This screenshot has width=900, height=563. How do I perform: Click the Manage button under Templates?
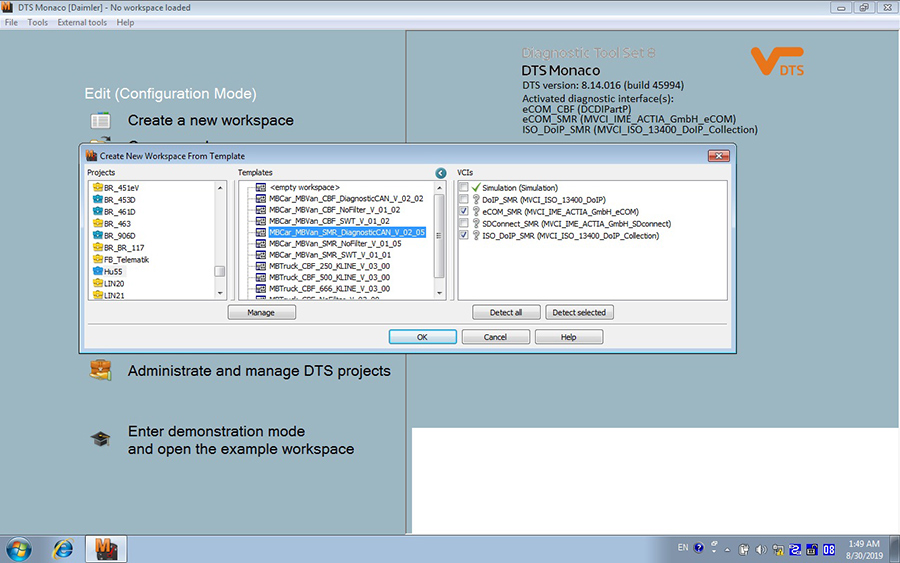(x=262, y=312)
